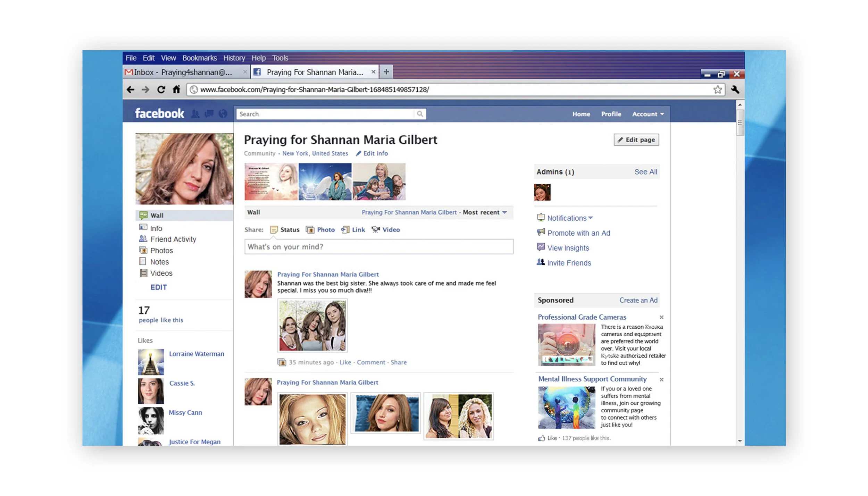The image size is (868, 496).
Task: Click the Wall speech bubble icon
Action: pyautogui.click(x=143, y=215)
